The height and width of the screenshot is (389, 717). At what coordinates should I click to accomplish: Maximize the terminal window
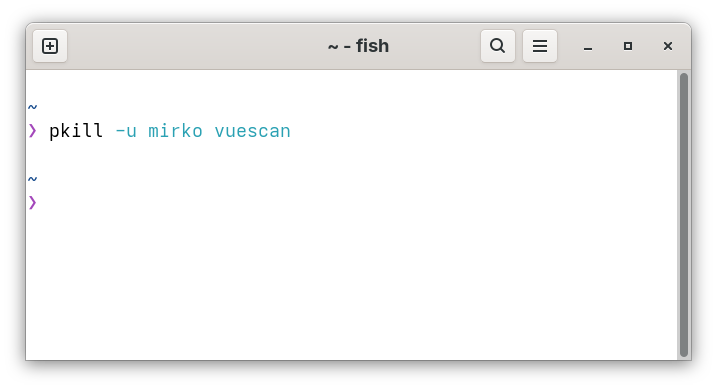pos(628,46)
